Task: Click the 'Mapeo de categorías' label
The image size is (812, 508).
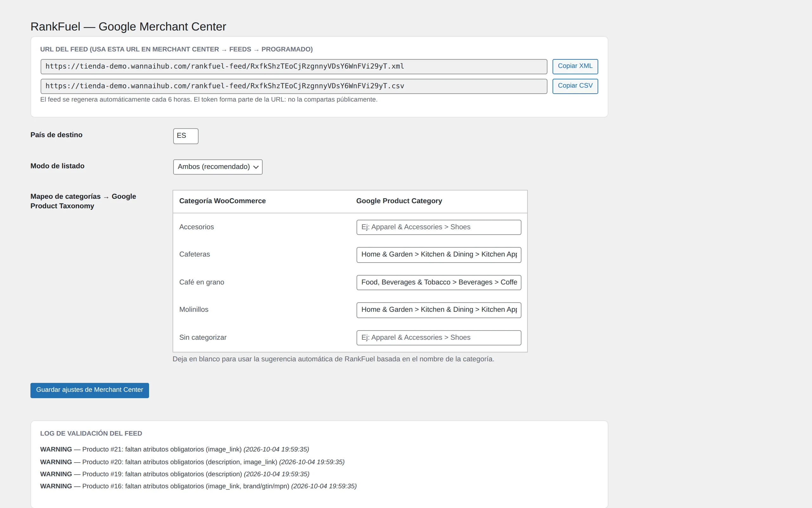Action: pyautogui.click(x=83, y=201)
